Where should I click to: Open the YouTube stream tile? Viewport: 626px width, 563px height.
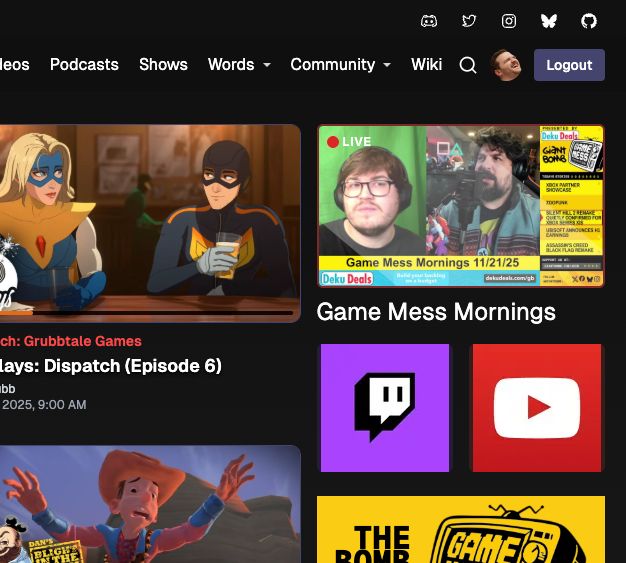point(537,408)
